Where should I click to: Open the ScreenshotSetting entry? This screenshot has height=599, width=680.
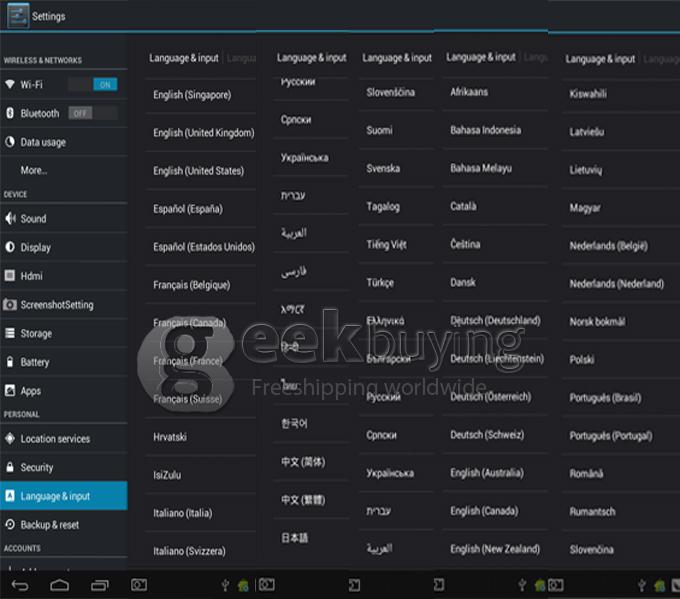tap(57, 305)
